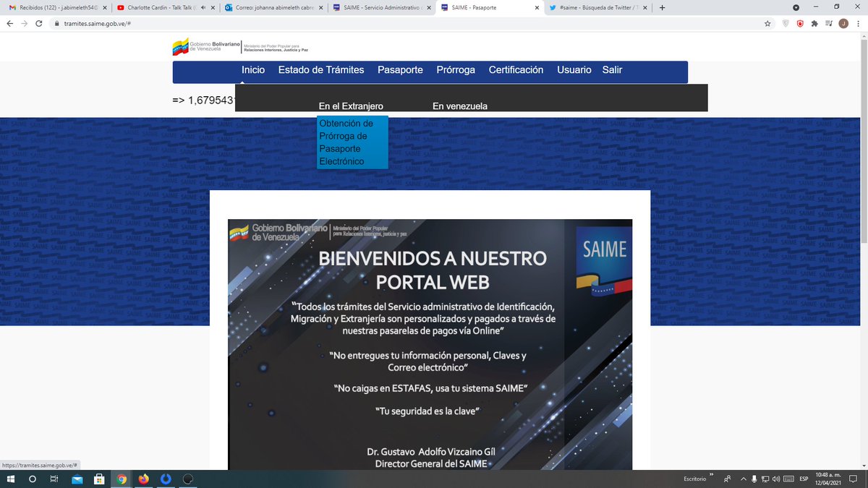Click the Bienvenidos portal web banner

point(430,344)
